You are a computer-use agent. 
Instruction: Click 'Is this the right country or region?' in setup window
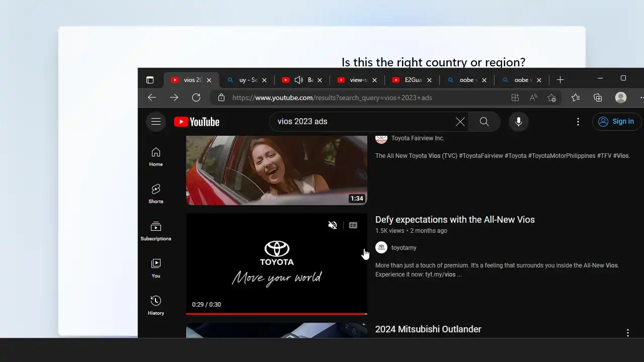pos(433,62)
